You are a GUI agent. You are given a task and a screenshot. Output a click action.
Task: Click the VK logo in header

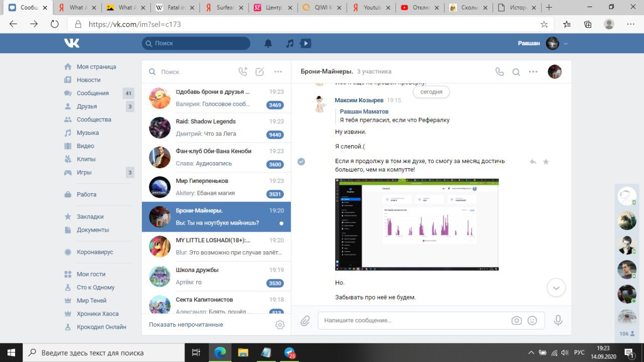click(72, 43)
